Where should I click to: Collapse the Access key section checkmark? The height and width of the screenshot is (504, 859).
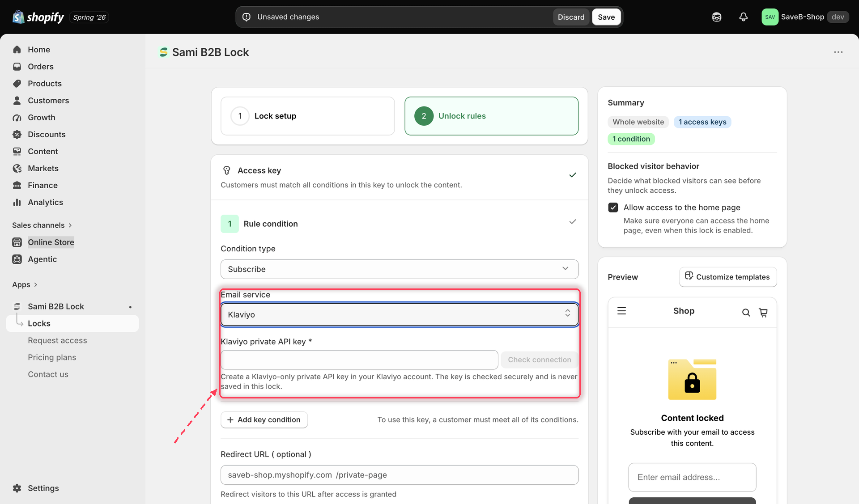click(x=572, y=175)
